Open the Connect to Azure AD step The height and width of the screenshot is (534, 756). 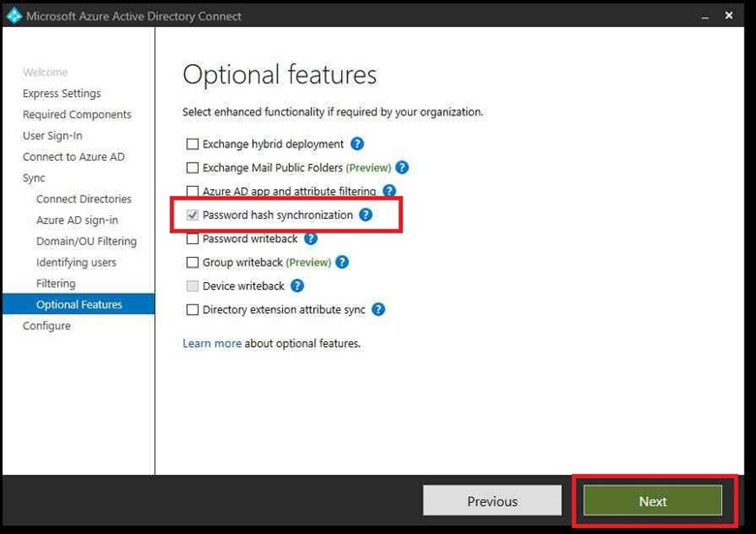(74, 157)
